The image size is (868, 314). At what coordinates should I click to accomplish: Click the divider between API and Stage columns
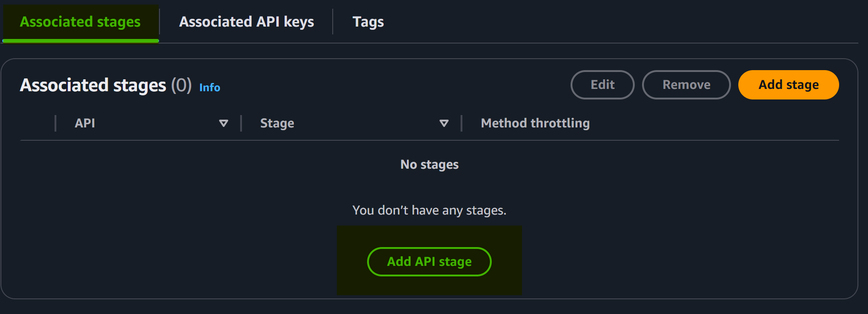(241, 123)
